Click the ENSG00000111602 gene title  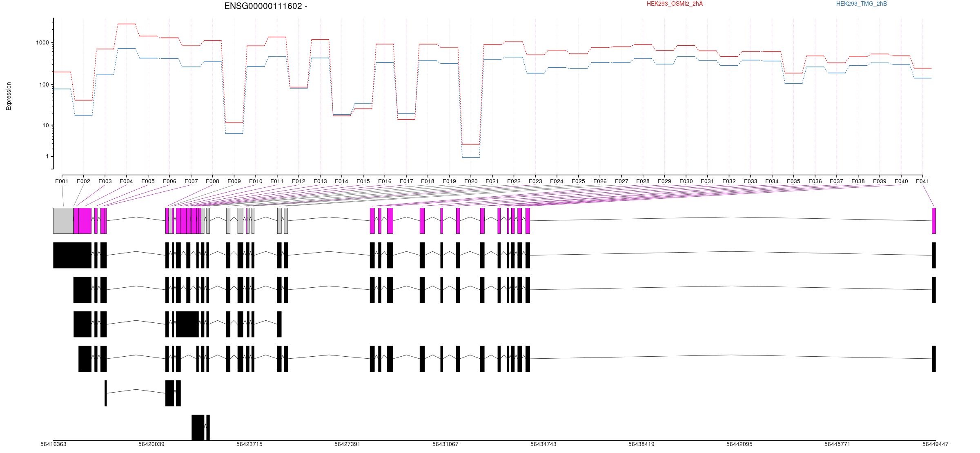point(265,6)
